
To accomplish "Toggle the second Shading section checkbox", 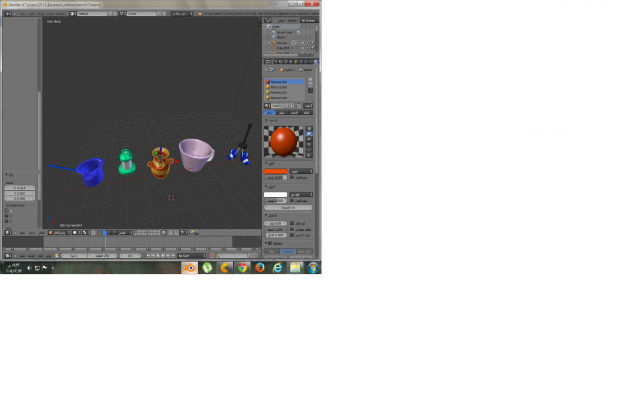I will click(x=292, y=229).
